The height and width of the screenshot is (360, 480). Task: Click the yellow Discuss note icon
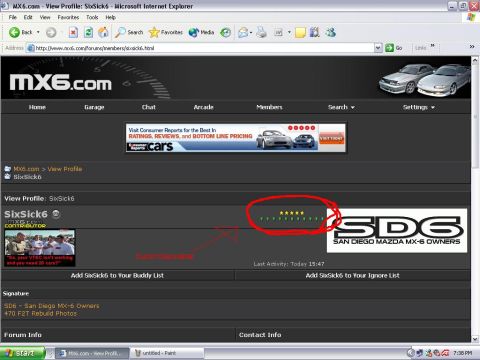pos(300,32)
